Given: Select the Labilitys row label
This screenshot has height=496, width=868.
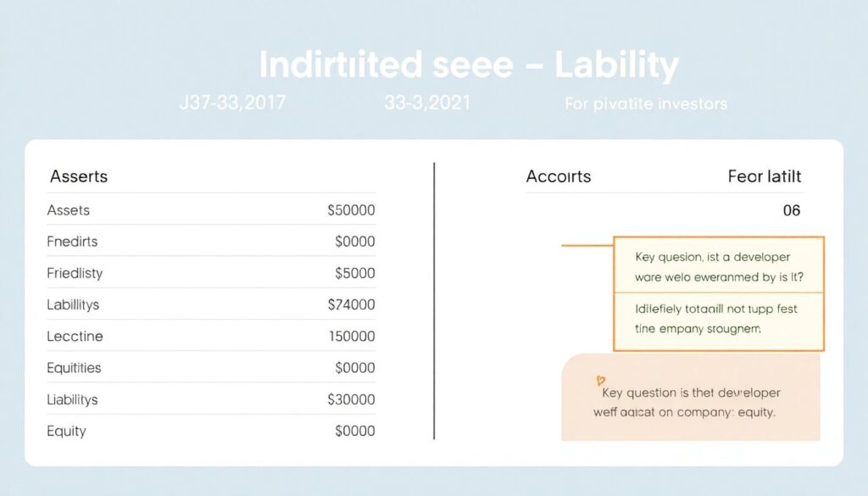Looking at the screenshot, I should click(74, 304).
